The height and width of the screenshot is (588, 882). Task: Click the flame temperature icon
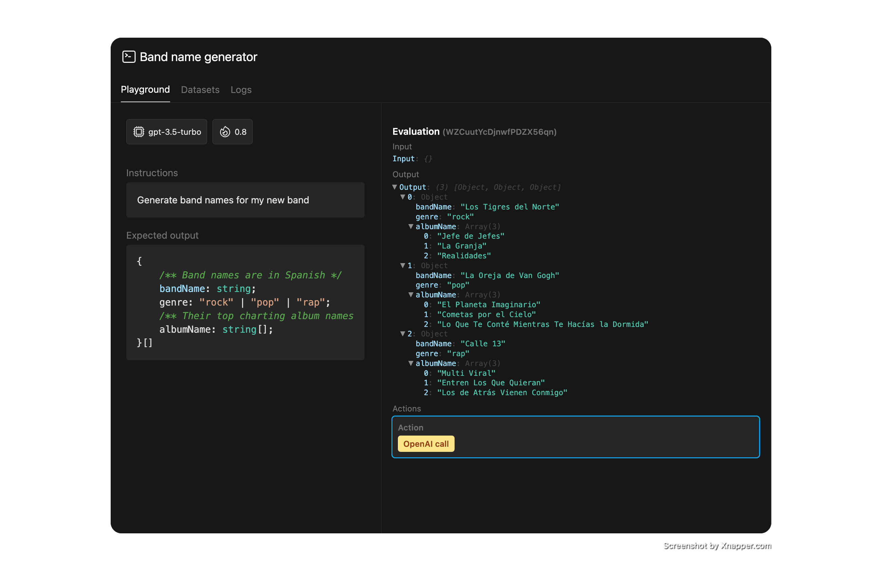(225, 132)
